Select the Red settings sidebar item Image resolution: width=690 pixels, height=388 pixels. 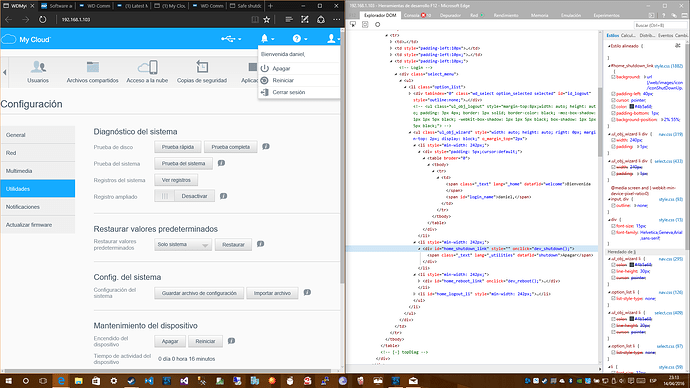point(38,153)
